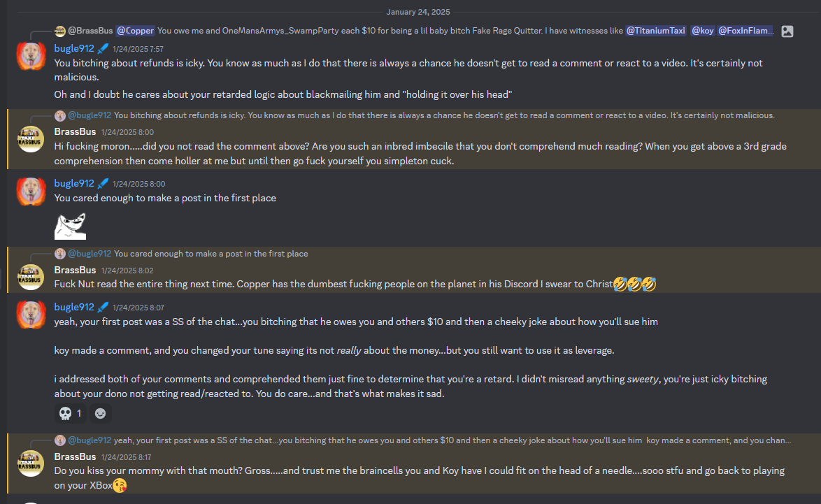Viewport: 821px width, 504px height.
Task: Click the @TitaniumTaxi mention
Action: [x=655, y=31]
